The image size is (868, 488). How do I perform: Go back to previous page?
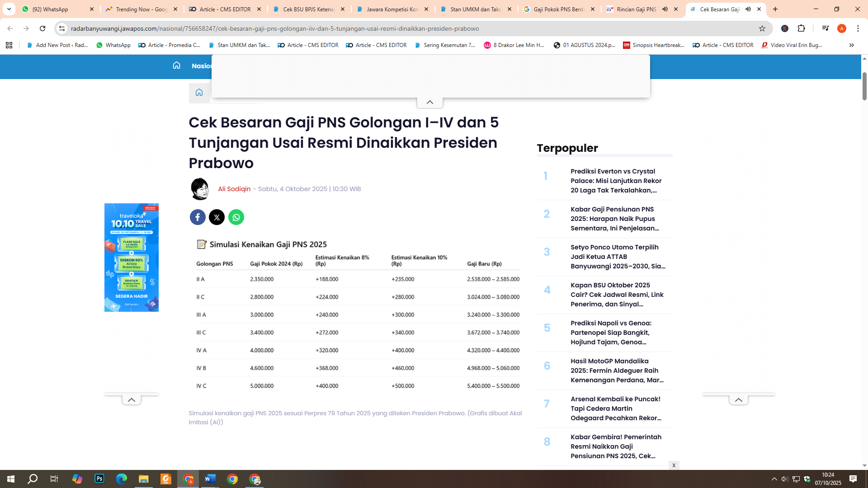click(x=10, y=28)
